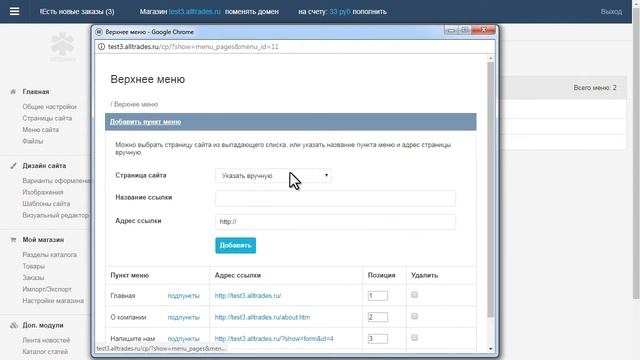Click the cart icon beside Мой магазин

coord(13,240)
